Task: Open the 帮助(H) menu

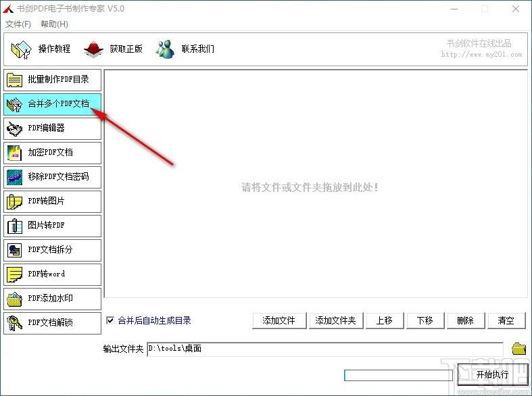Action: click(x=54, y=24)
